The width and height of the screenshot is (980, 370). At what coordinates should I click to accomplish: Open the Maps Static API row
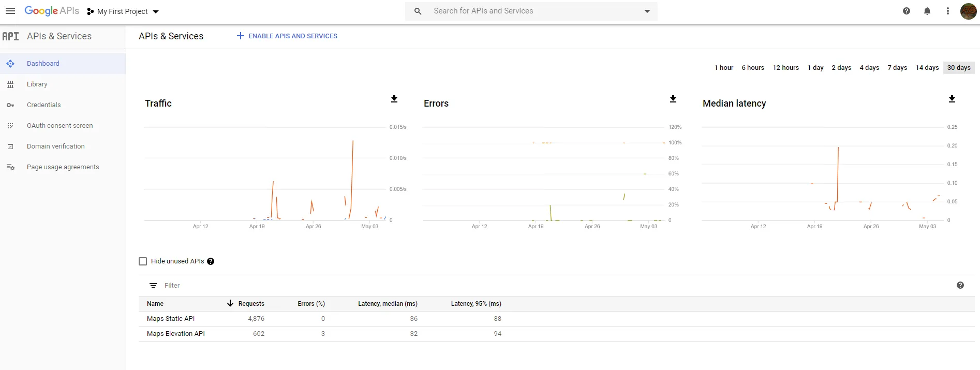(557, 319)
